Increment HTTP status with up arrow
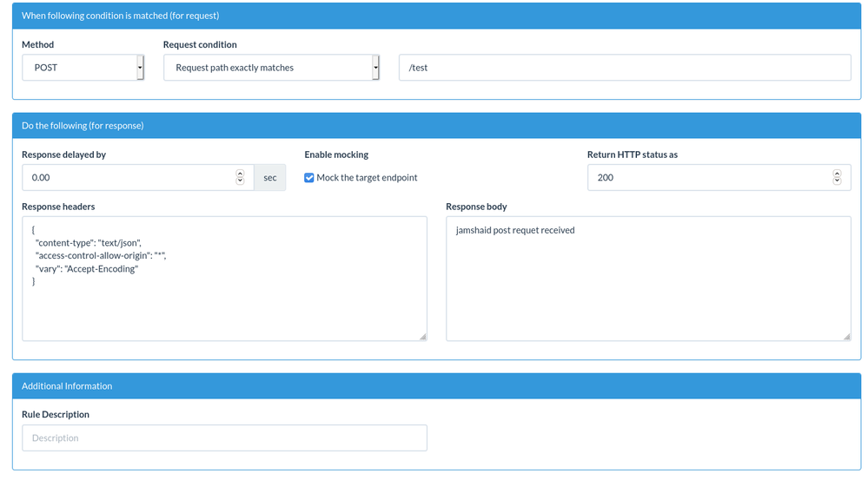 pos(837,174)
